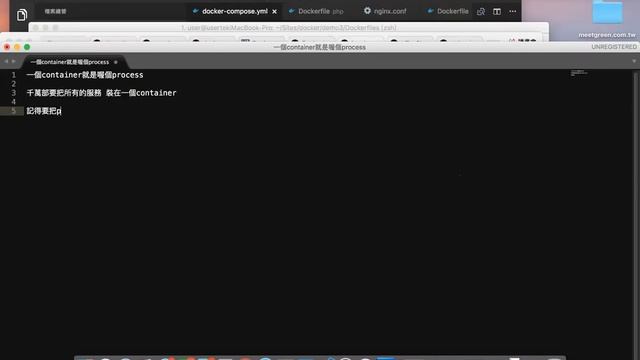
Task: Open the nginx.conf tab in VS Code
Action: pyautogui.click(x=385, y=11)
